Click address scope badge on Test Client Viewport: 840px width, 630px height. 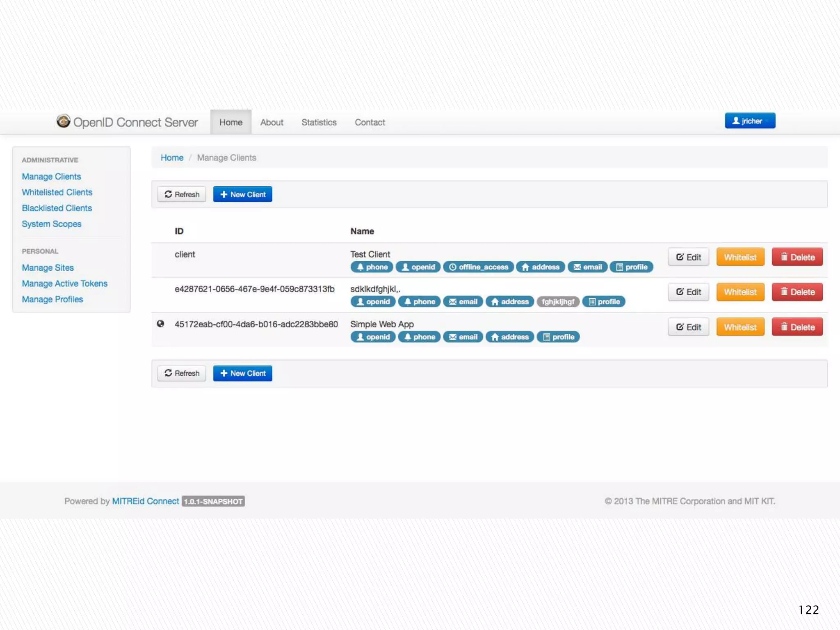tap(540, 267)
